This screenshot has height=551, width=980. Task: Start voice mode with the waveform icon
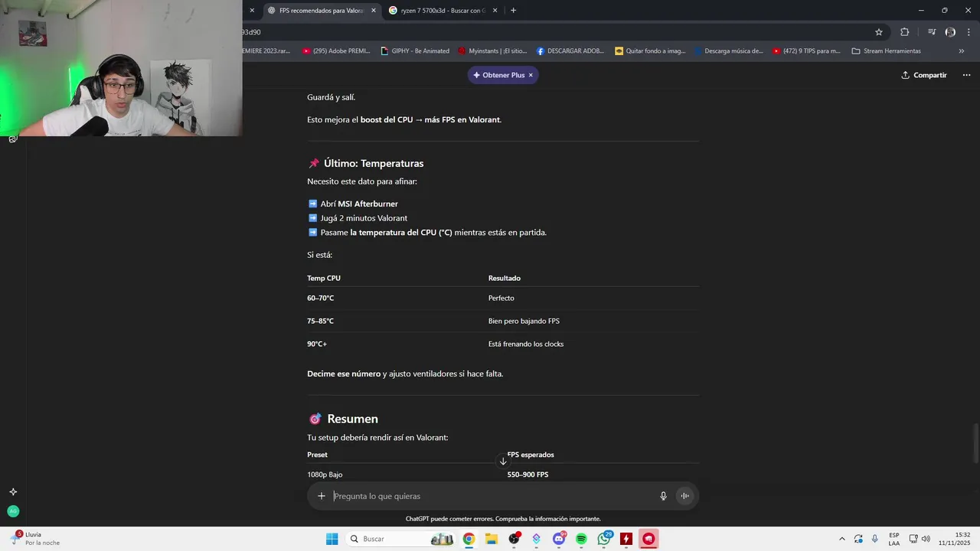pos(685,496)
